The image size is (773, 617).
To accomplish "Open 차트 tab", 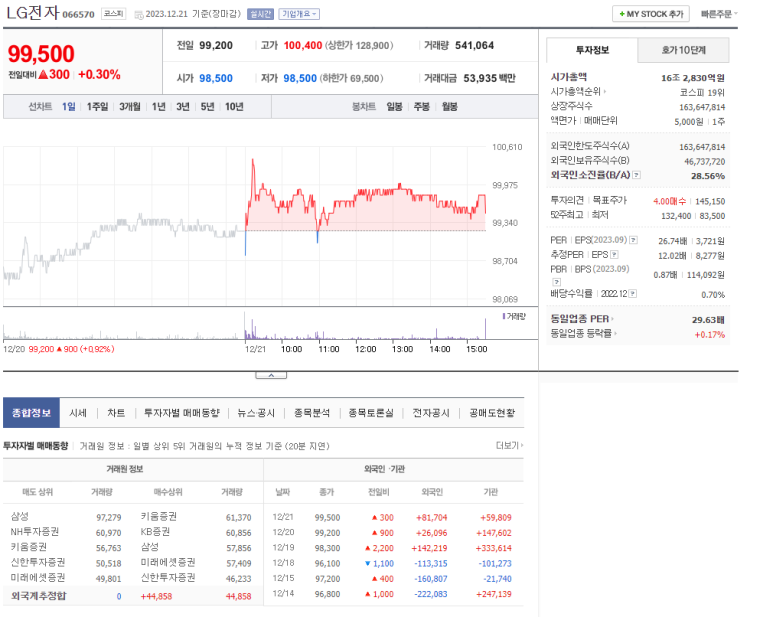I will (x=116, y=413).
